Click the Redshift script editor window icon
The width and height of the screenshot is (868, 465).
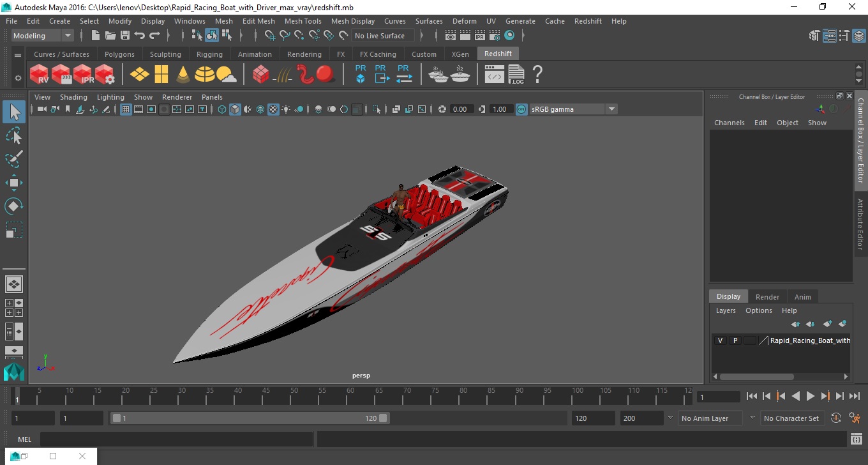tap(495, 75)
